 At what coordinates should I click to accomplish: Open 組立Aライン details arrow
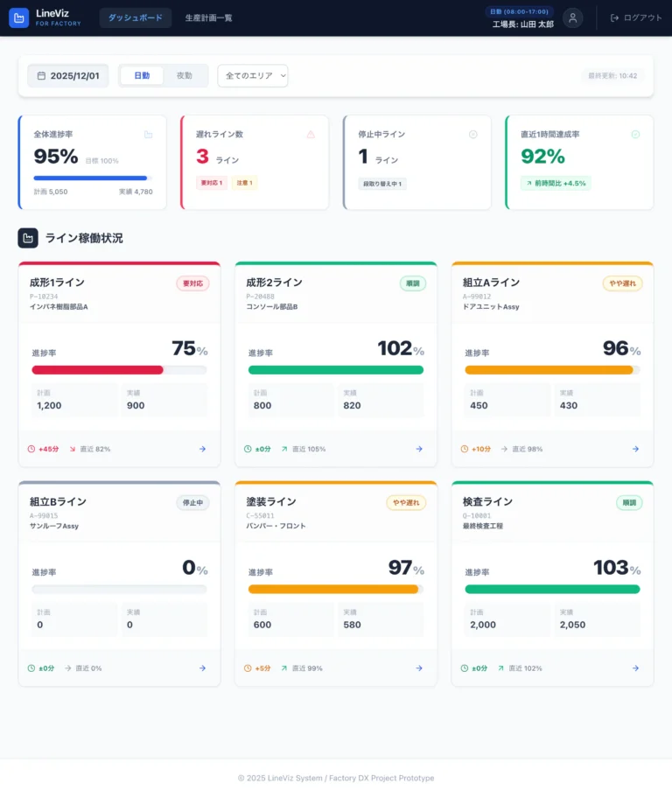click(636, 449)
